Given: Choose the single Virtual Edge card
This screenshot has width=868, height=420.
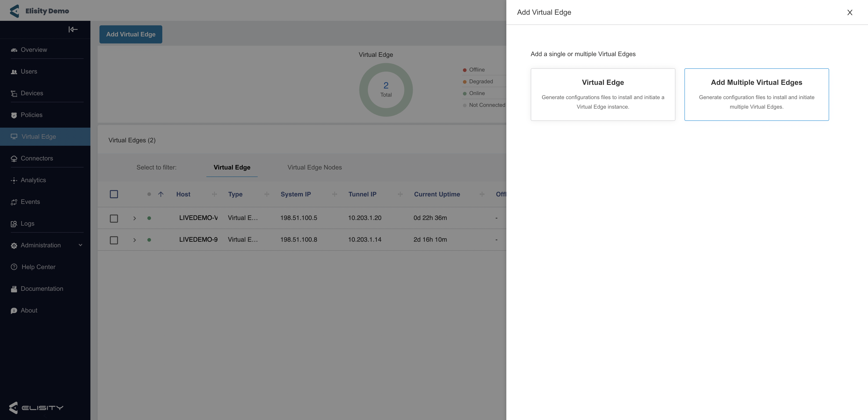Looking at the screenshot, I should tap(602, 94).
